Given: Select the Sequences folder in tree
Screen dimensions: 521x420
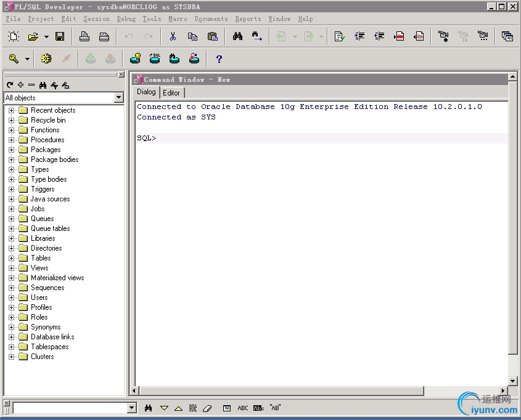Looking at the screenshot, I should (47, 288).
